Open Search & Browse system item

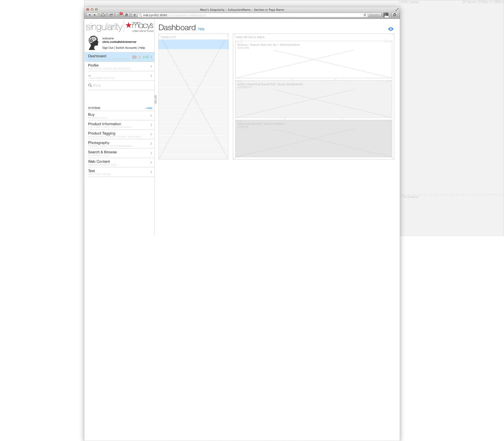pyautogui.click(x=103, y=152)
